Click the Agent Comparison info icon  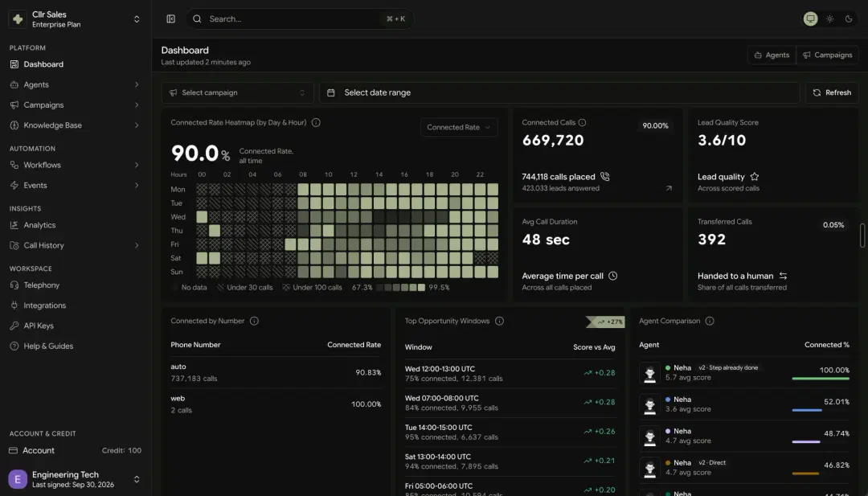coord(710,321)
